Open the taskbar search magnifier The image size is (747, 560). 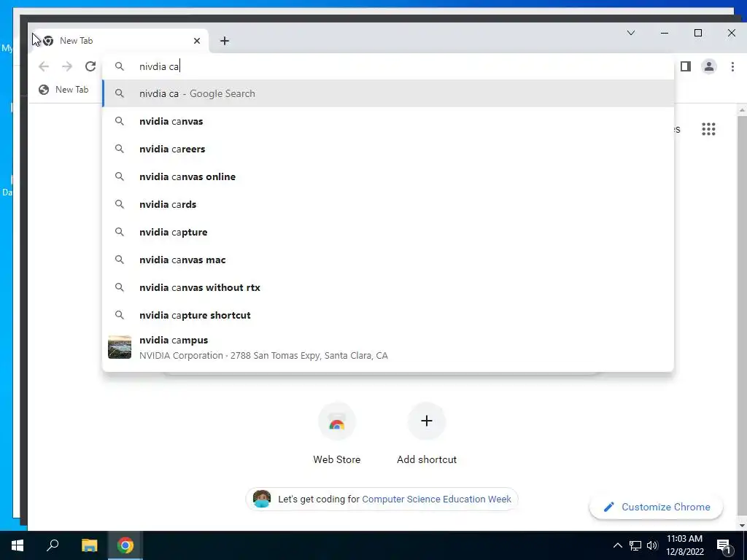[53, 545]
